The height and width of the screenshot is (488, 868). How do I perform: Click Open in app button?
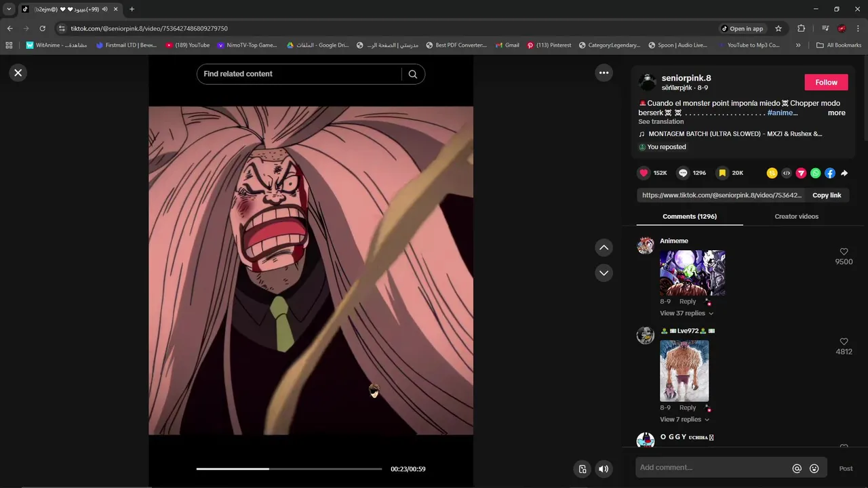(742, 28)
